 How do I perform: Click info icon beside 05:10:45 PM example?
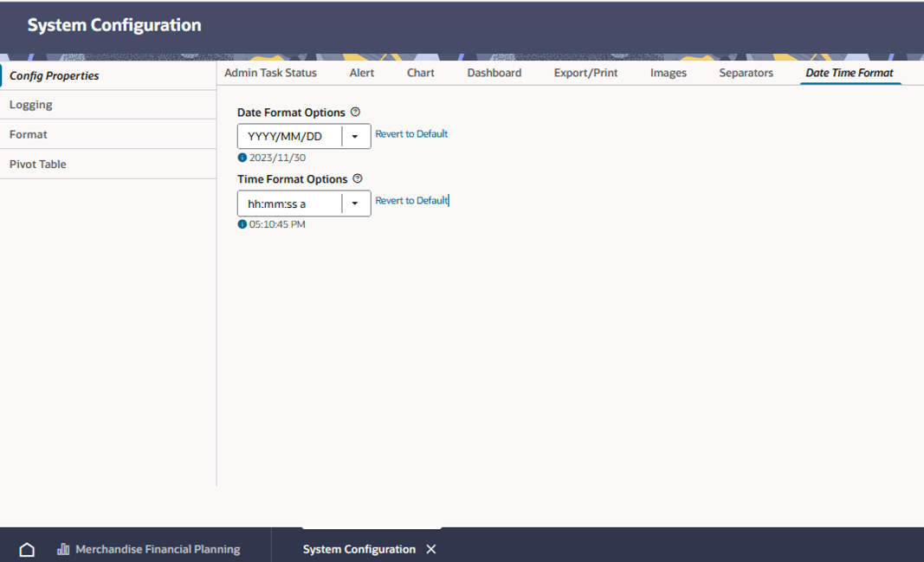(x=242, y=224)
